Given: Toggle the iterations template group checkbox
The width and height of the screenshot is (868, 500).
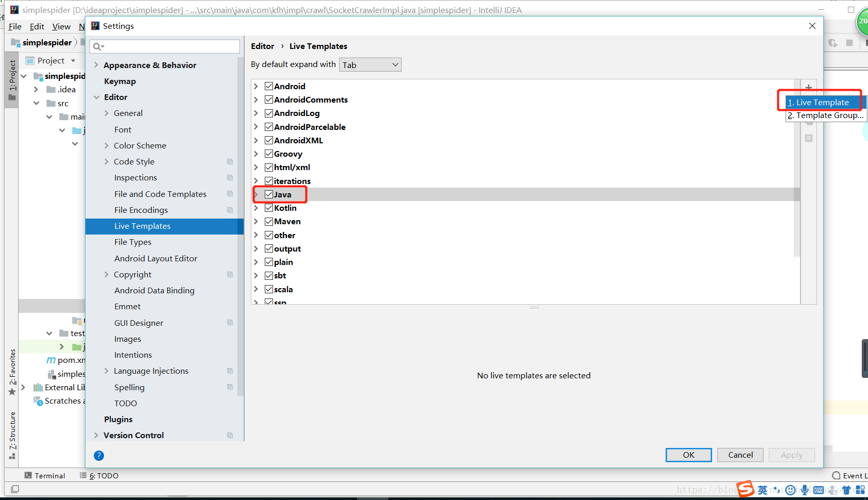Looking at the screenshot, I should click(x=269, y=181).
